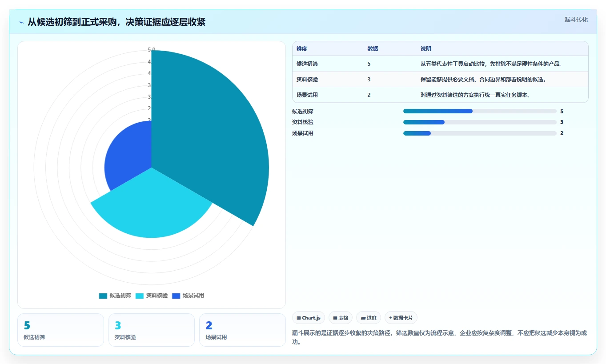The width and height of the screenshot is (606, 364).
Task: Select the 候选初筛 table row cell
Action: click(307, 64)
